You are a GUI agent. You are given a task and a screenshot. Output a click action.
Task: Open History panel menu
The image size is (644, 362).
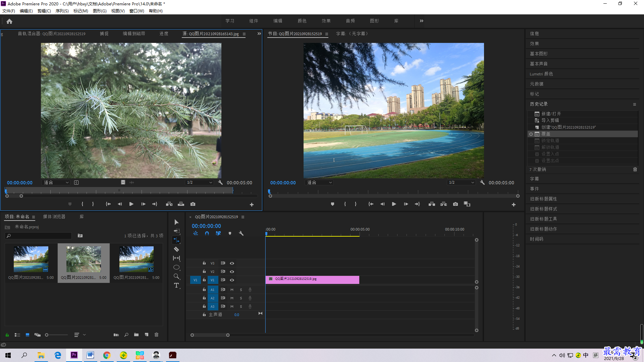click(635, 104)
